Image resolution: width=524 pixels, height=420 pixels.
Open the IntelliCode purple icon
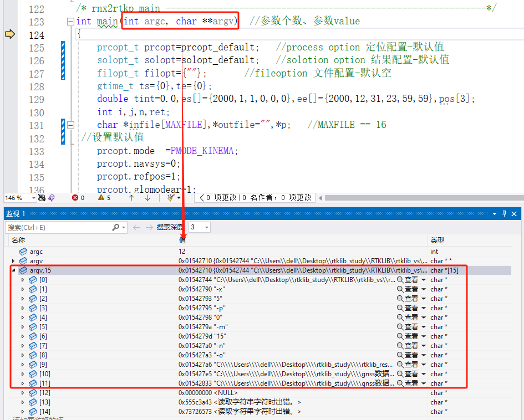click(52, 198)
